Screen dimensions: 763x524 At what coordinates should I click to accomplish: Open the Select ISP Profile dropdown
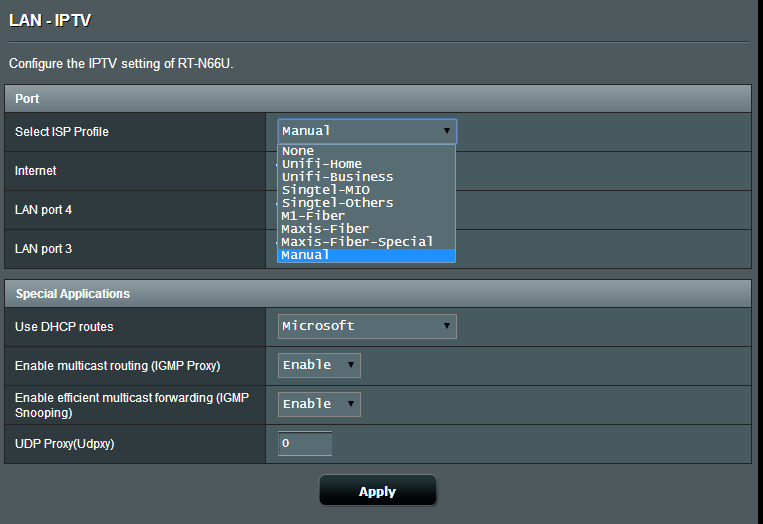(x=366, y=131)
